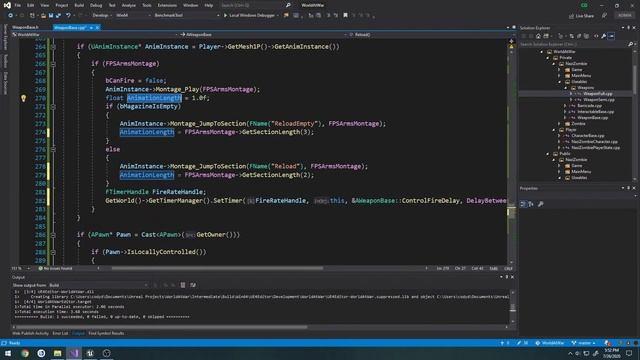The height and width of the screenshot is (360, 640).
Task: Click the Output panel vertical scrollbar
Action: (513, 307)
